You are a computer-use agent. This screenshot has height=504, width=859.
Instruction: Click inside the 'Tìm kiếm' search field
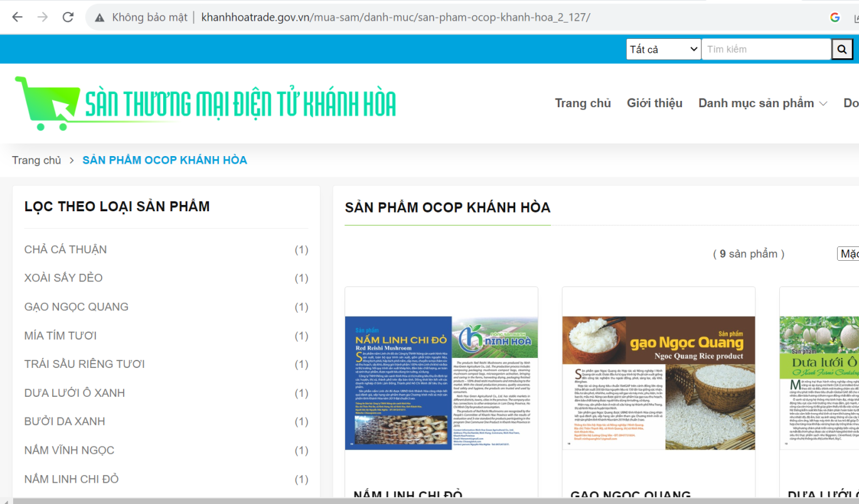[766, 48]
